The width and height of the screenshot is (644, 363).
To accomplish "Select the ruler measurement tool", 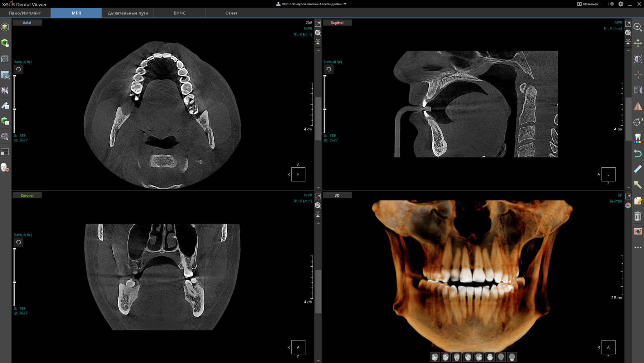I will (638, 169).
